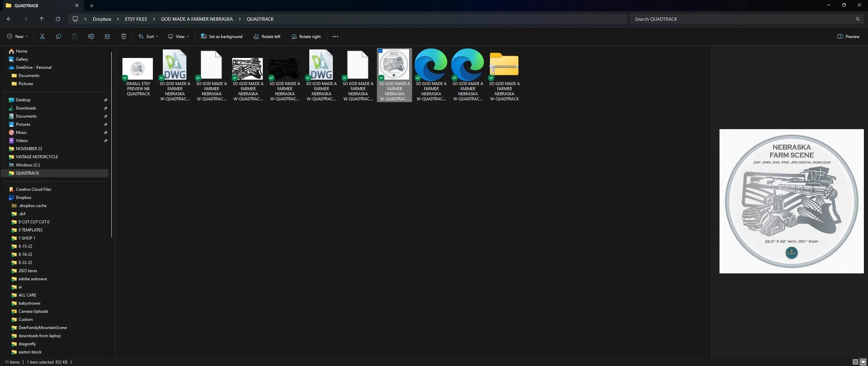This screenshot has width=868, height=366.
Task: Open 2022 taxes folder in sidebar
Action: click(27, 271)
